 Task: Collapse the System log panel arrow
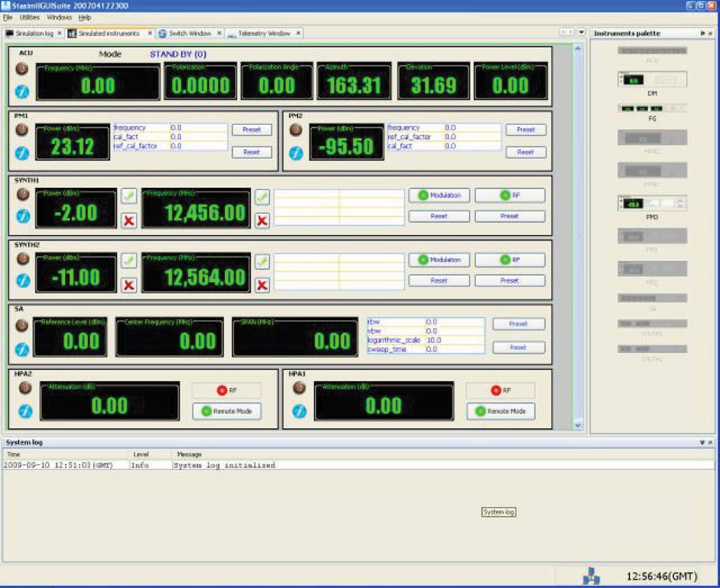coord(702,443)
